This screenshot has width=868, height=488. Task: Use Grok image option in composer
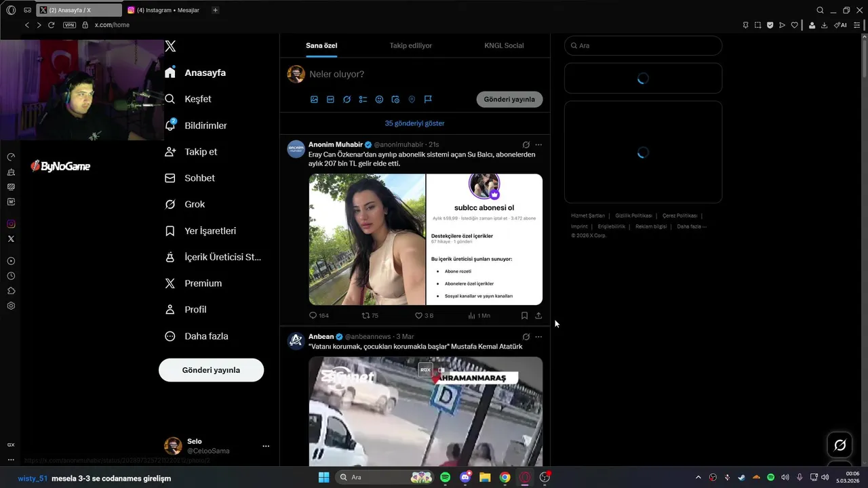(x=347, y=100)
